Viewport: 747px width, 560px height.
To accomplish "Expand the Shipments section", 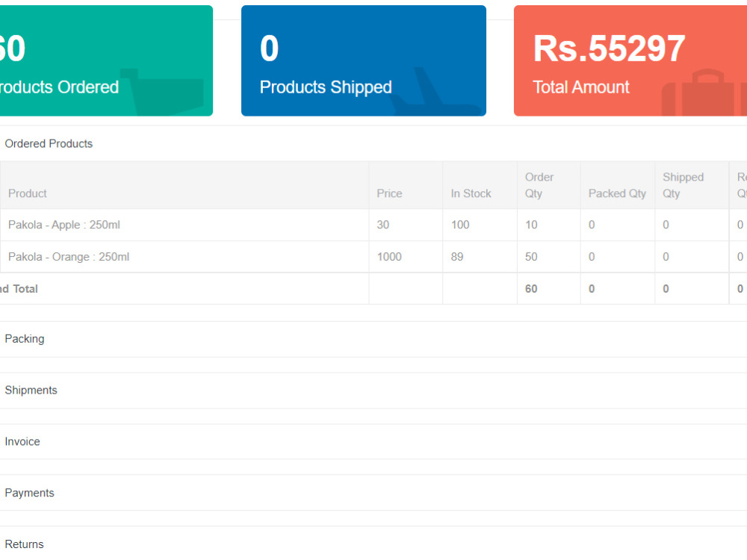I will pos(31,390).
